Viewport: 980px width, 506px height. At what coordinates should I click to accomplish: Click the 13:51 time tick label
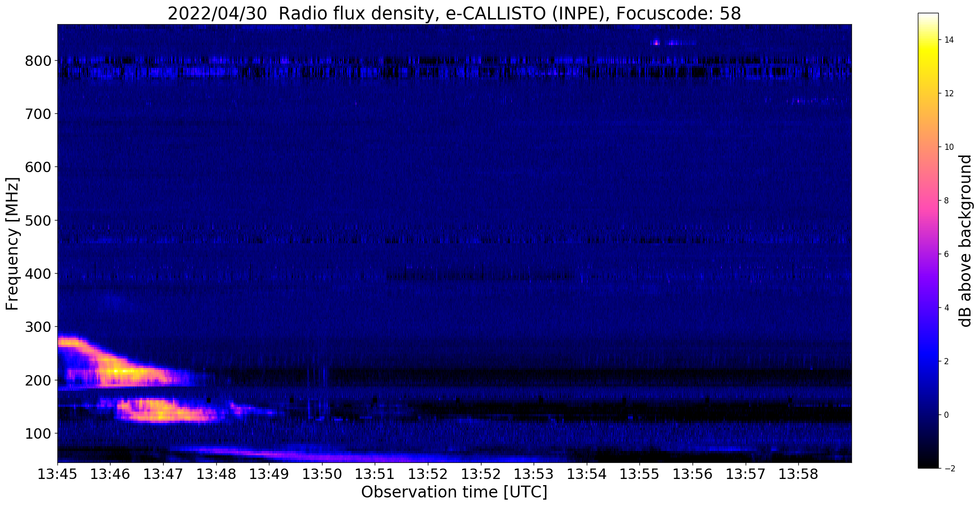pos(375,474)
